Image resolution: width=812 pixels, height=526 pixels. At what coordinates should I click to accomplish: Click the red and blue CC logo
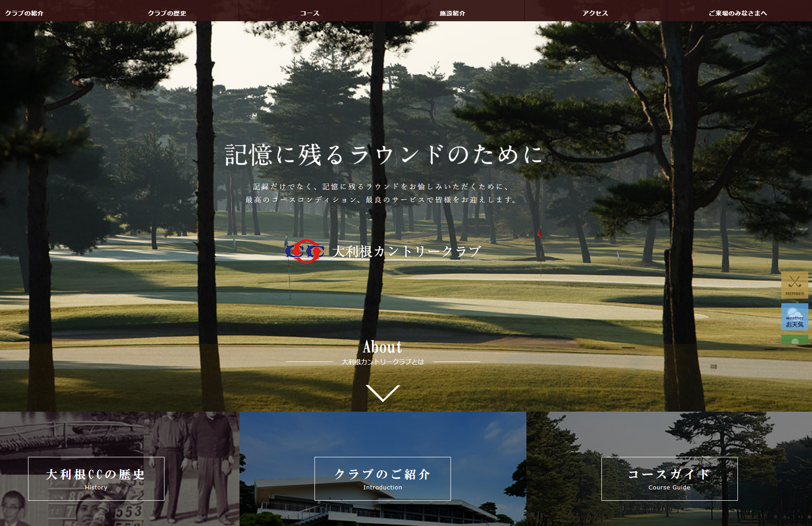click(305, 251)
